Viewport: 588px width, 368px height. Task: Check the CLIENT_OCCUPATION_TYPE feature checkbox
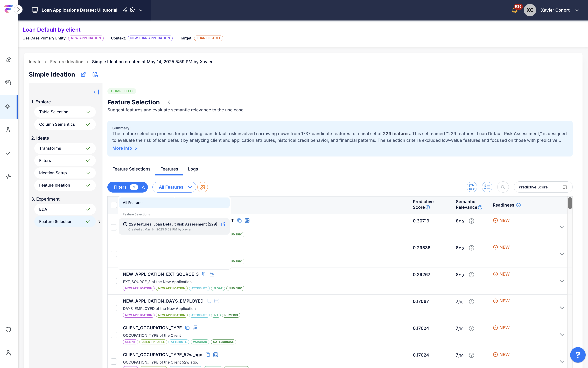point(114,334)
